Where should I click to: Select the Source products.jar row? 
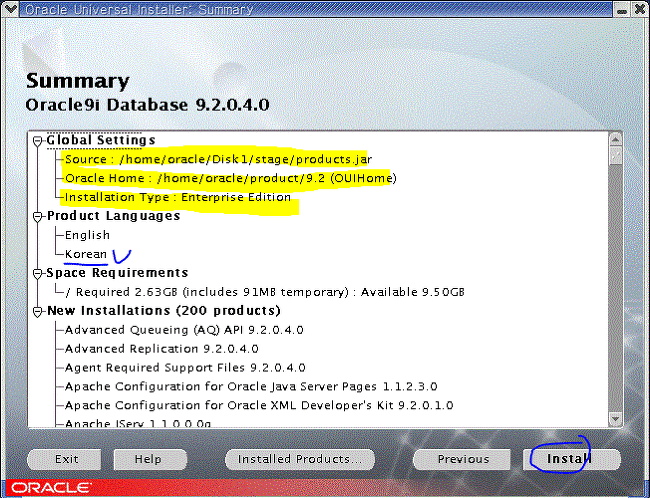click(218, 159)
